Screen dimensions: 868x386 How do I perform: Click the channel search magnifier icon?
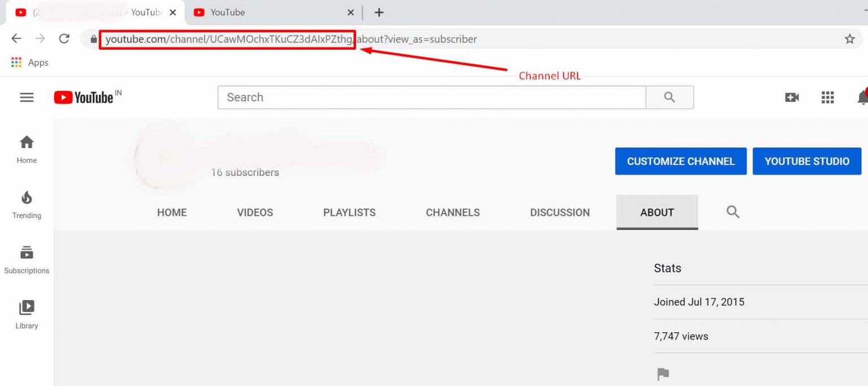click(x=733, y=212)
